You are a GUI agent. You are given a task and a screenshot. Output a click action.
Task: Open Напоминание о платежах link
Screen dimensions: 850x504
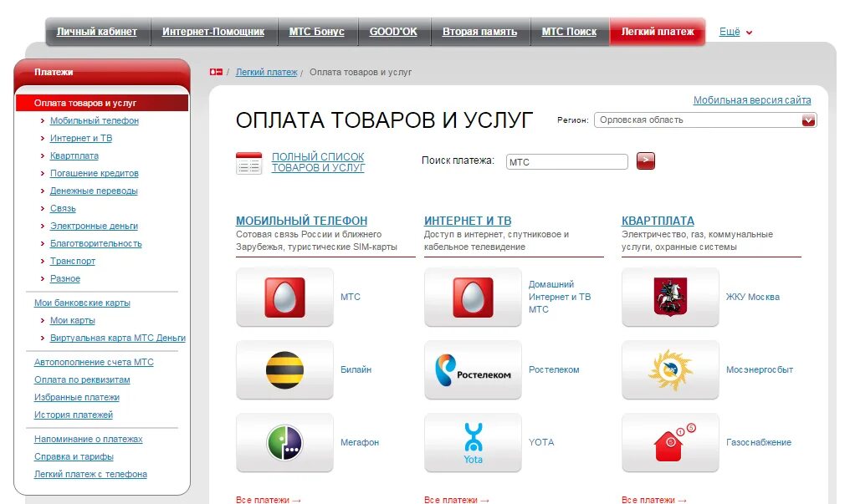tap(89, 439)
